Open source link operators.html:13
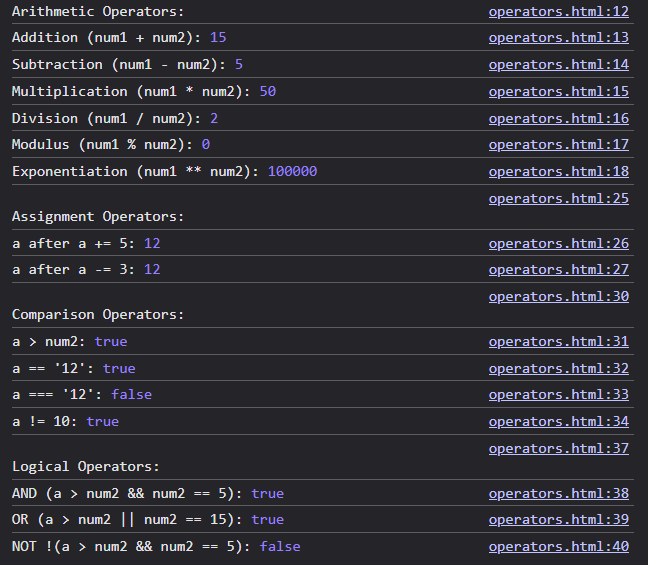 pos(559,38)
